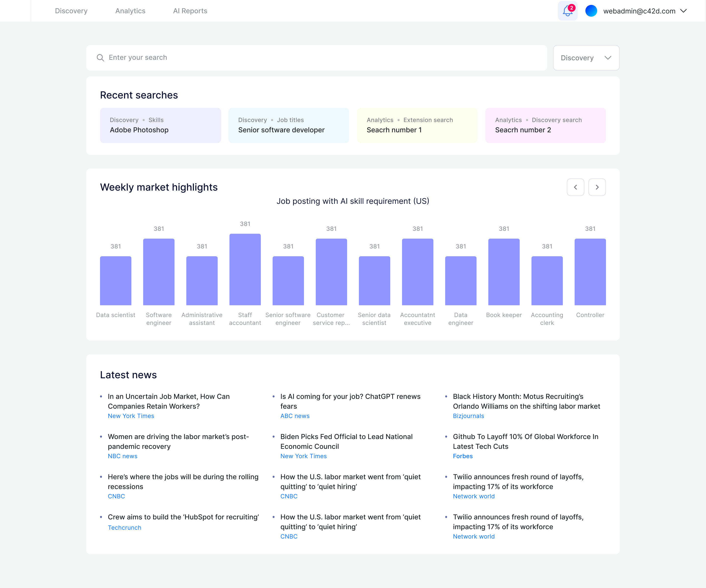Click the Book keeper bar
706x588 pixels.
coord(504,272)
